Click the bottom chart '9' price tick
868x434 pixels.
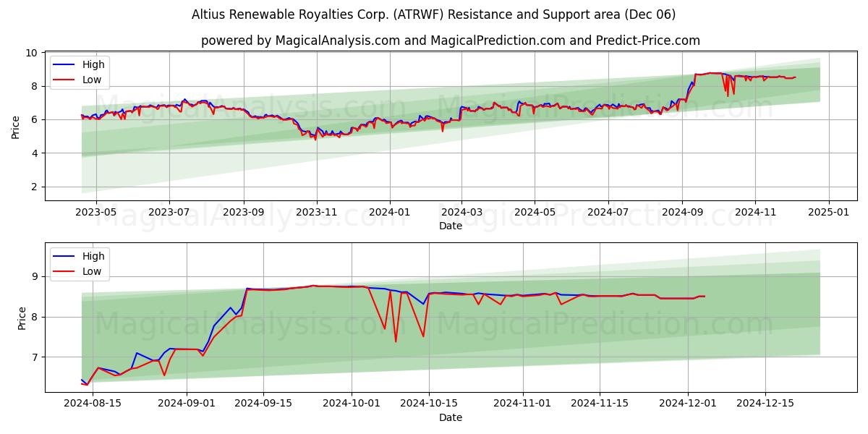point(35,276)
